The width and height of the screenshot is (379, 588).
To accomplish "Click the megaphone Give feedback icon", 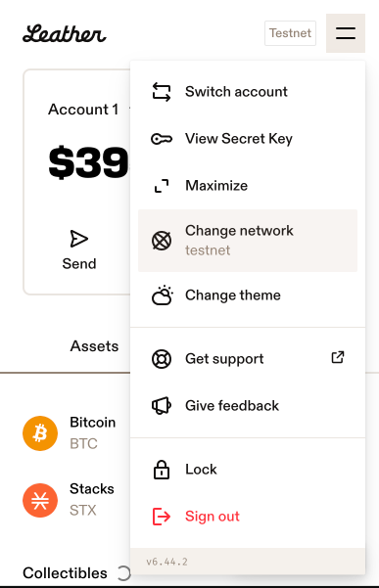I will tap(162, 406).
